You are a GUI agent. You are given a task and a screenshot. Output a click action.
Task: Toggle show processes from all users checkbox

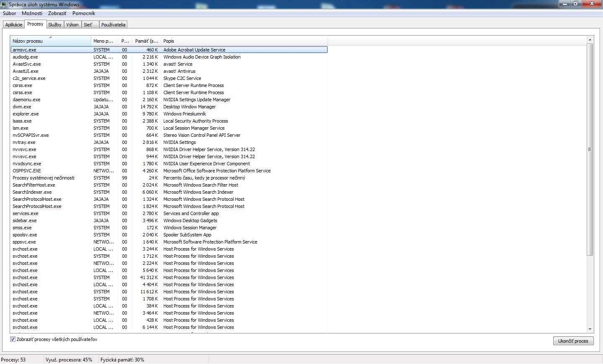[x=13, y=339]
